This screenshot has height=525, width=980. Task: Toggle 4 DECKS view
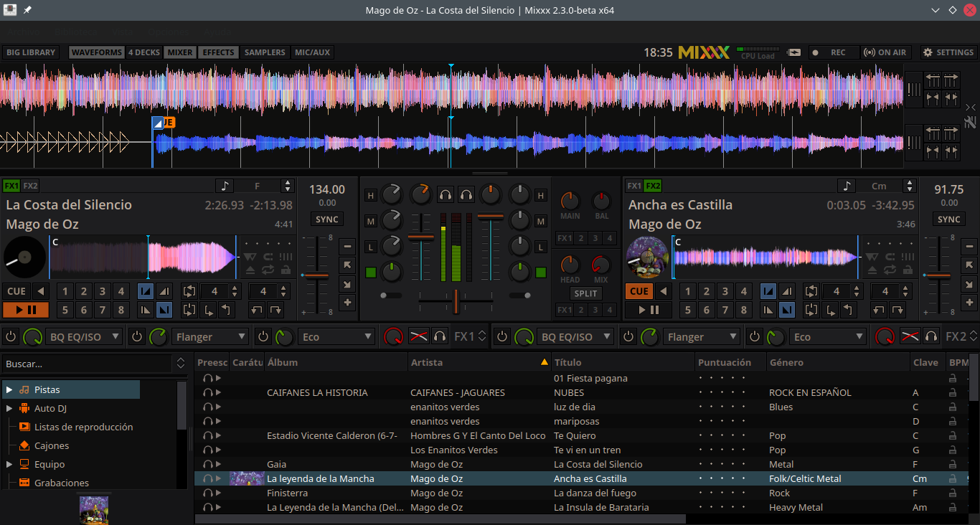click(144, 52)
